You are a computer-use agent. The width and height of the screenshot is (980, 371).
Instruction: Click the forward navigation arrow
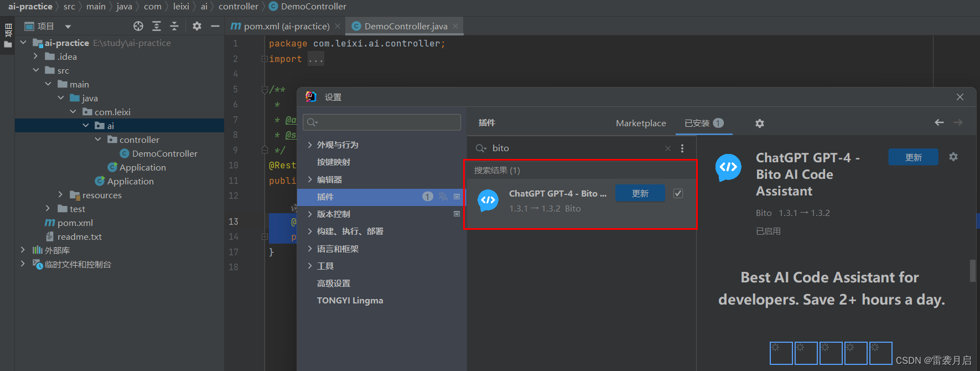pos(958,122)
